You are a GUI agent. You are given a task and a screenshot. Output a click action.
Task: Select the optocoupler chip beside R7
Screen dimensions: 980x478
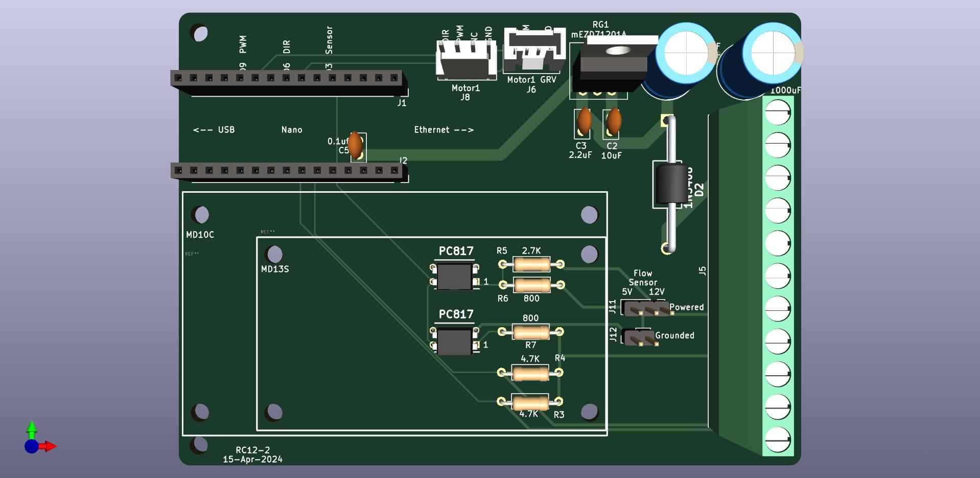455,342
